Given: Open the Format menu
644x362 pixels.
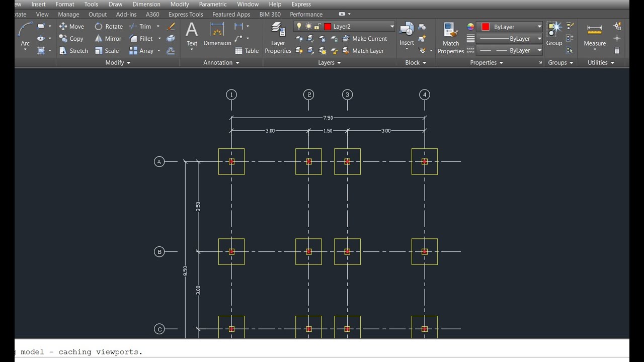Looking at the screenshot, I should pyautogui.click(x=65, y=4).
